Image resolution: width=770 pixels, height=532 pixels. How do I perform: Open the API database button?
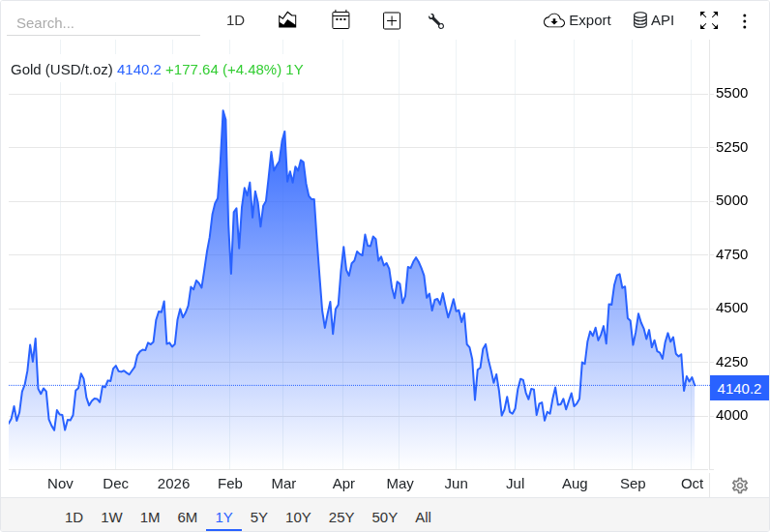pyautogui.click(x=653, y=20)
